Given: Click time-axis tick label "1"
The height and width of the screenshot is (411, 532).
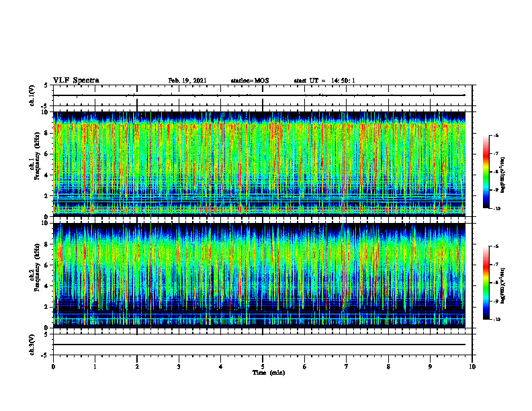Looking at the screenshot, I should (95, 367).
